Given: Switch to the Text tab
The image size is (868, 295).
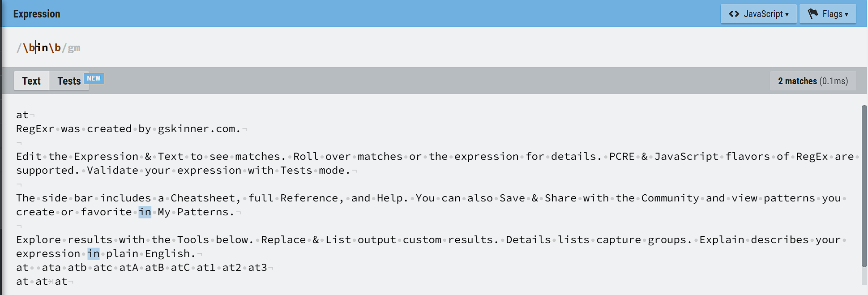Looking at the screenshot, I should (31, 81).
